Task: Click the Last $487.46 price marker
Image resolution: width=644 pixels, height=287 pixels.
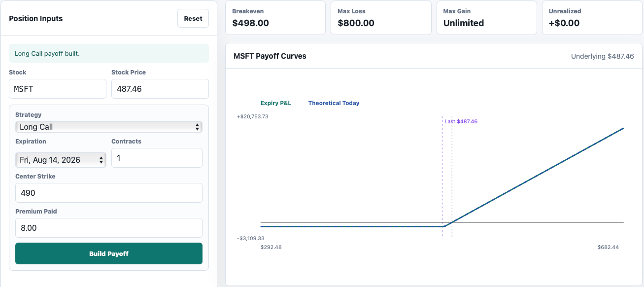Action: point(461,121)
